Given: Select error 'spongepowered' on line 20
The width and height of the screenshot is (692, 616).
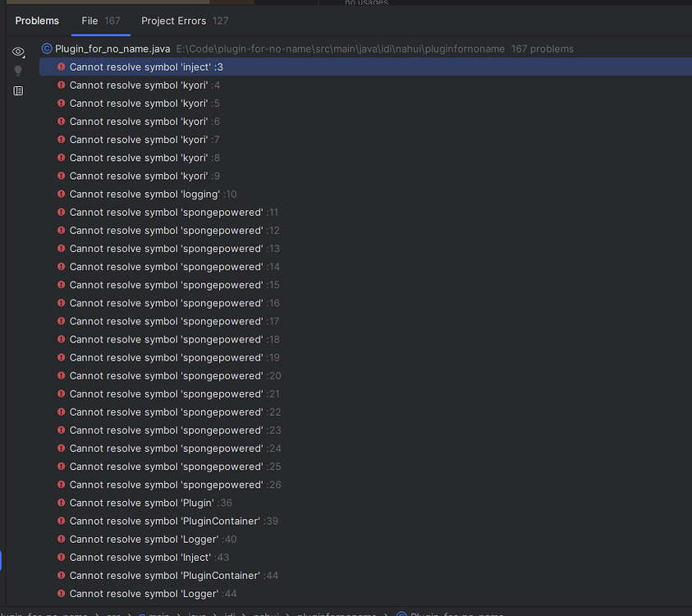Looking at the screenshot, I should (366, 375).
